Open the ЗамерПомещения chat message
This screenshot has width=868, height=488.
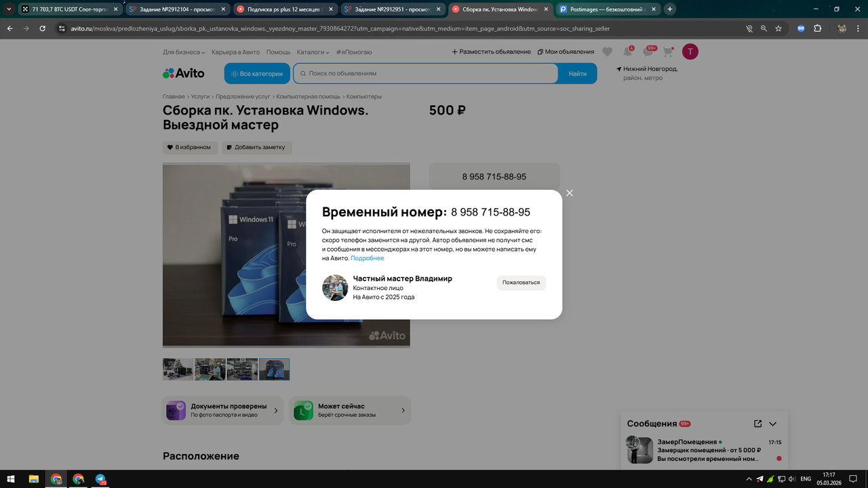pyautogui.click(x=704, y=450)
